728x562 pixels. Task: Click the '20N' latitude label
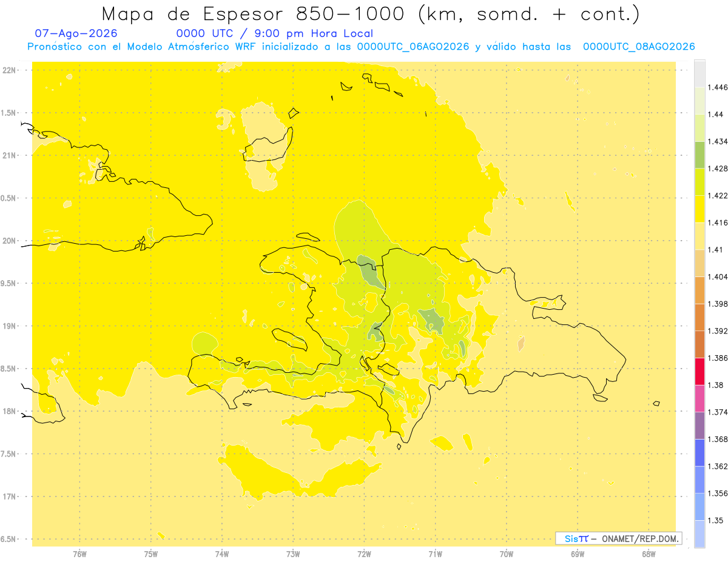click(x=9, y=241)
